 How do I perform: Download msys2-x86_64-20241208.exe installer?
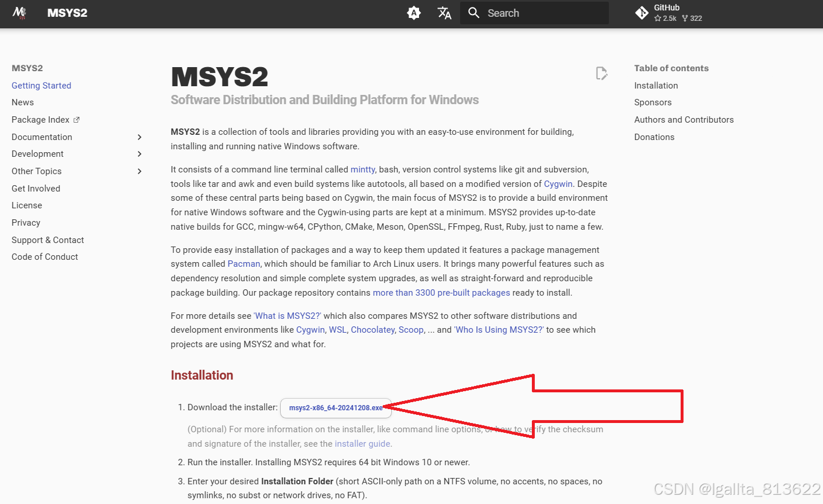[x=336, y=408]
